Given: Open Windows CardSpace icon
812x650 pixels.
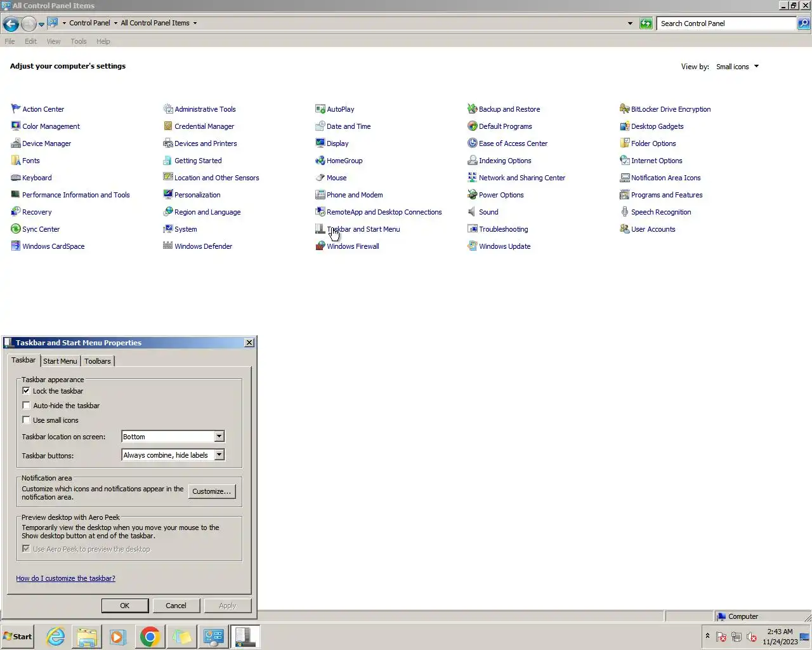Looking at the screenshot, I should (x=16, y=246).
